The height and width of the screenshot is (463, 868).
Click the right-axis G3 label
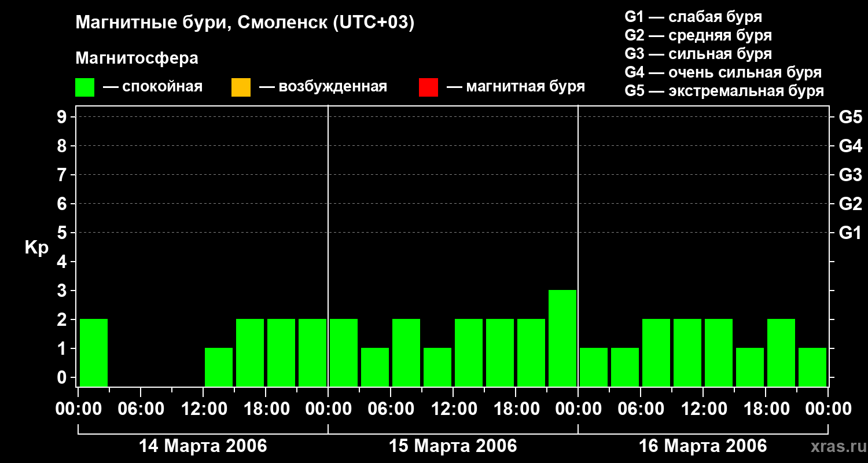850,175
